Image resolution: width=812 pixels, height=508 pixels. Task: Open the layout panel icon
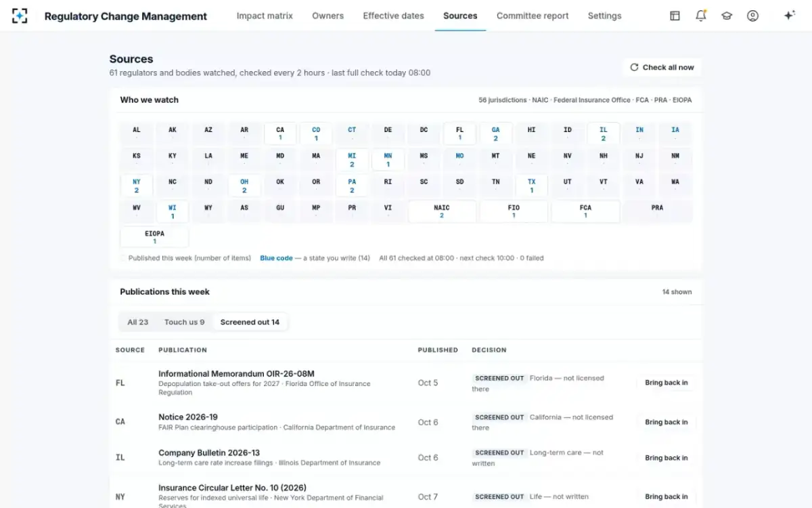[675, 16]
